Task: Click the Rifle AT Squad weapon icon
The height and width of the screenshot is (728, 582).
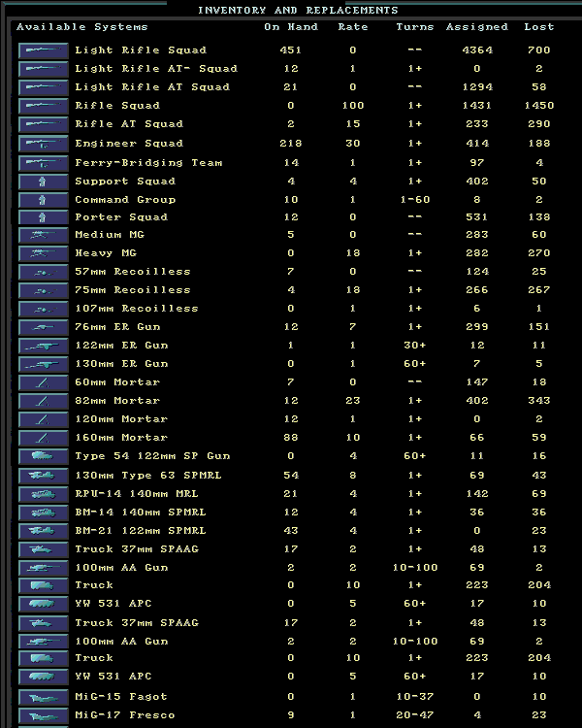Action: click(44, 124)
